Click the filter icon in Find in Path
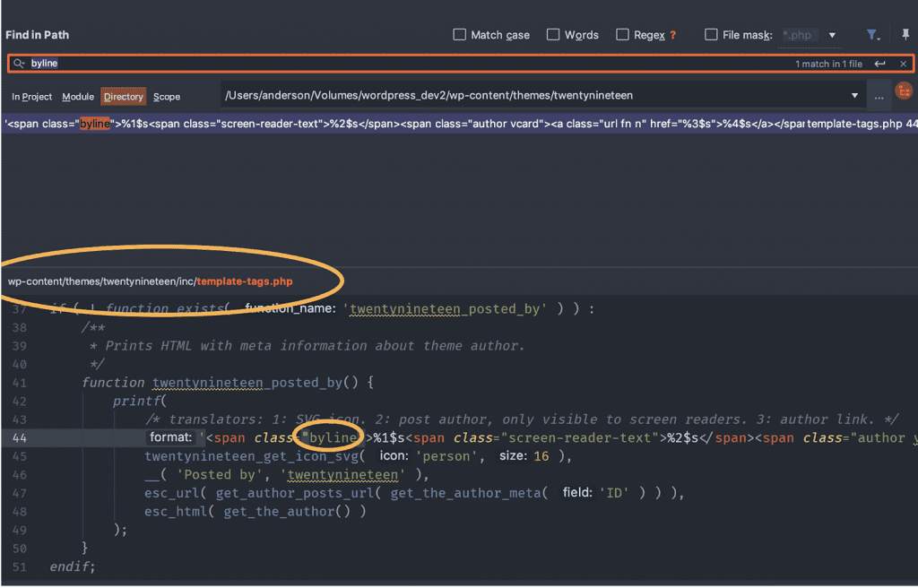The height and width of the screenshot is (588, 918). 871,35
